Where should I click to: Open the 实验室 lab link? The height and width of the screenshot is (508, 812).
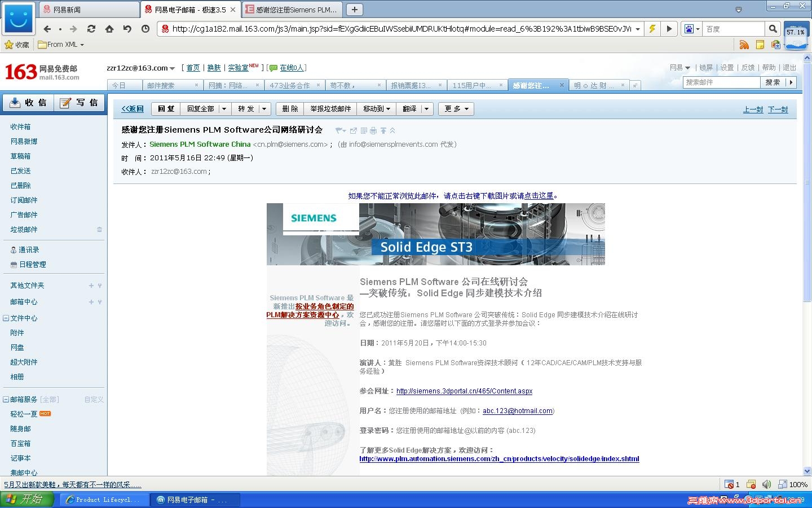pos(238,68)
